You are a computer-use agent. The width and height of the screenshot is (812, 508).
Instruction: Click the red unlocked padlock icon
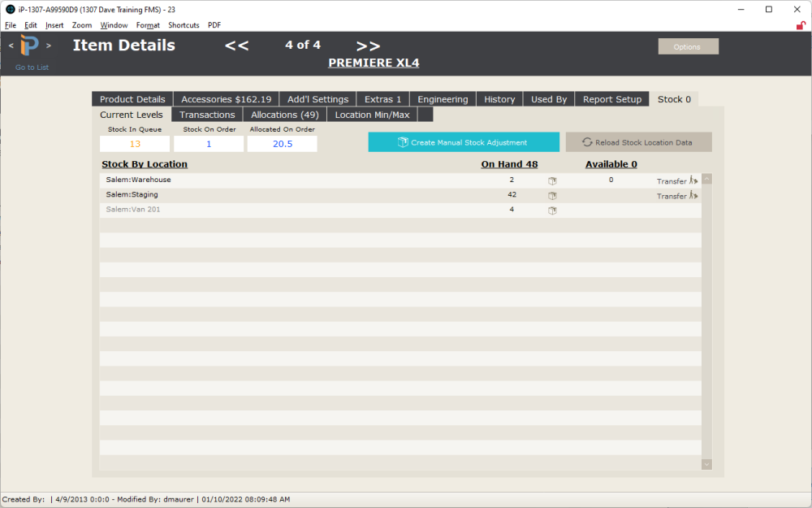point(801,25)
